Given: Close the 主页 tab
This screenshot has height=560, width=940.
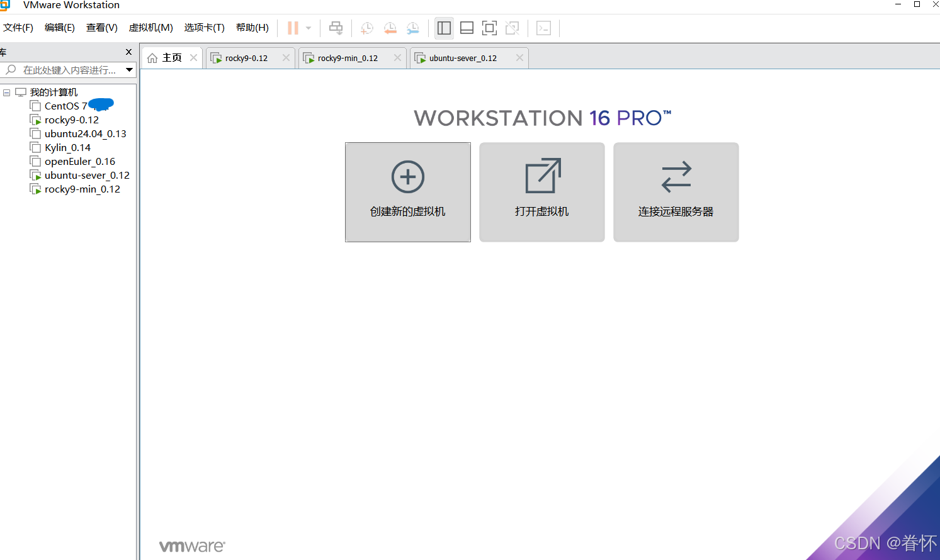Looking at the screenshot, I should pos(193,58).
